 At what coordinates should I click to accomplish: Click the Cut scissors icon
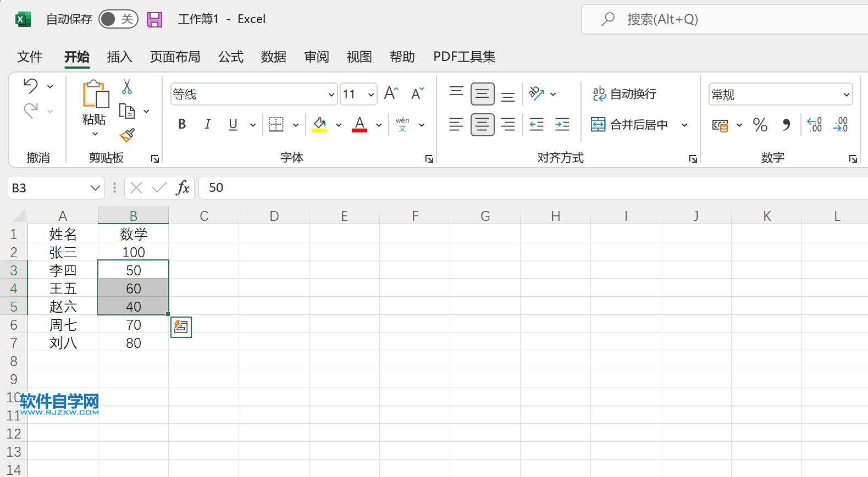click(127, 86)
